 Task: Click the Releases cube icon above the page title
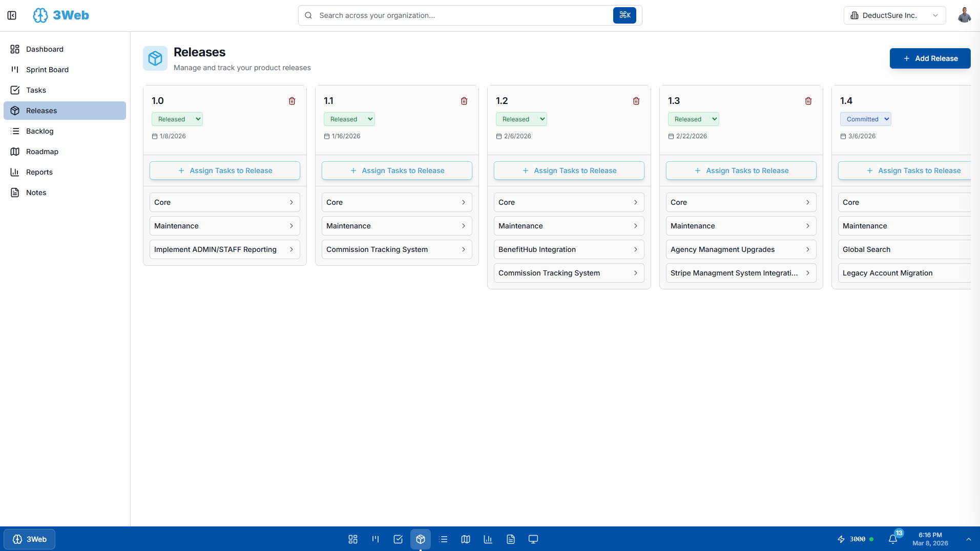pyautogui.click(x=155, y=58)
